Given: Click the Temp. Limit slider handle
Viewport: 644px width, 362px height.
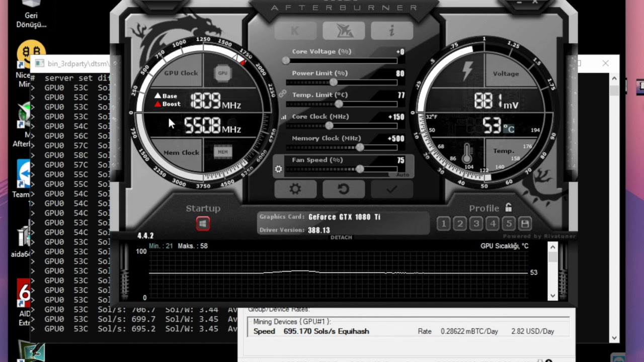Looking at the screenshot, I should tap(339, 104).
